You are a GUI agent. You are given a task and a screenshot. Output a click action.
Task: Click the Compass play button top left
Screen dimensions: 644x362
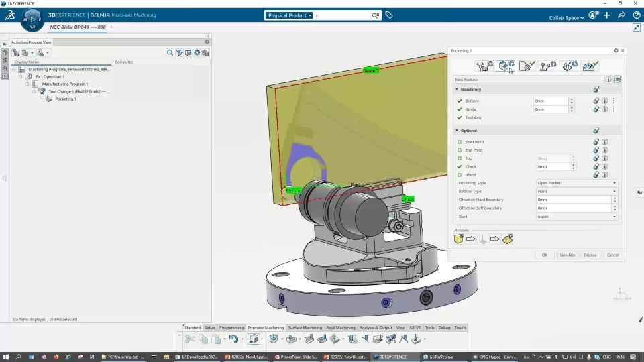32,19
